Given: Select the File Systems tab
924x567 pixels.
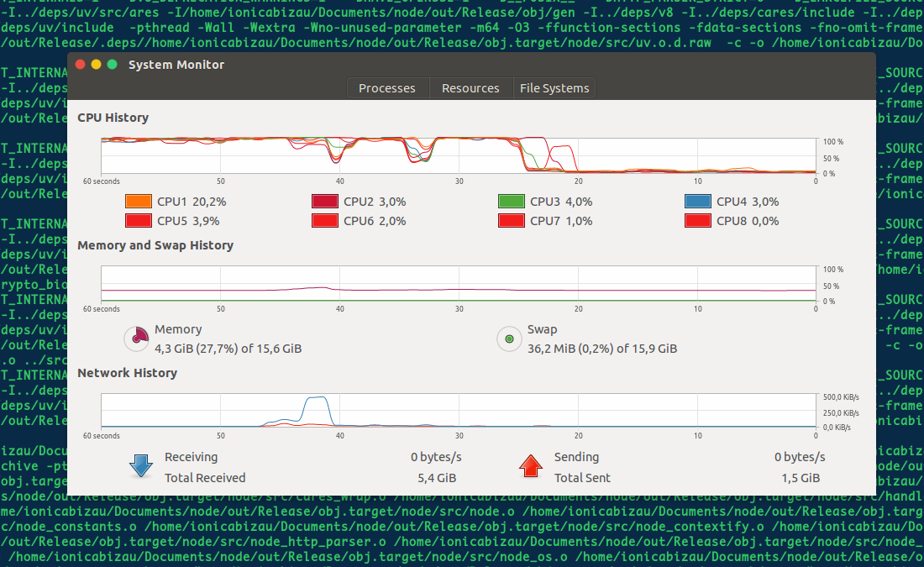Looking at the screenshot, I should tap(554, 88).
